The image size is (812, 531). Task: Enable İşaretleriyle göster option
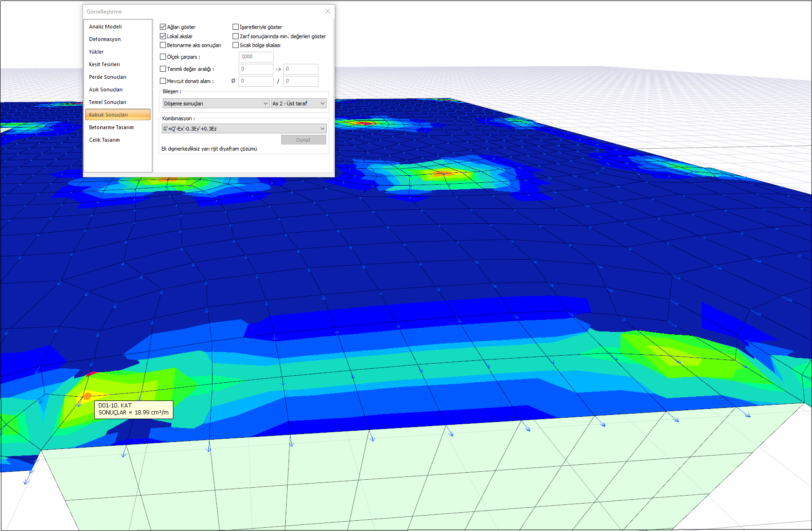pyautogui.click(x=236, y=27)
